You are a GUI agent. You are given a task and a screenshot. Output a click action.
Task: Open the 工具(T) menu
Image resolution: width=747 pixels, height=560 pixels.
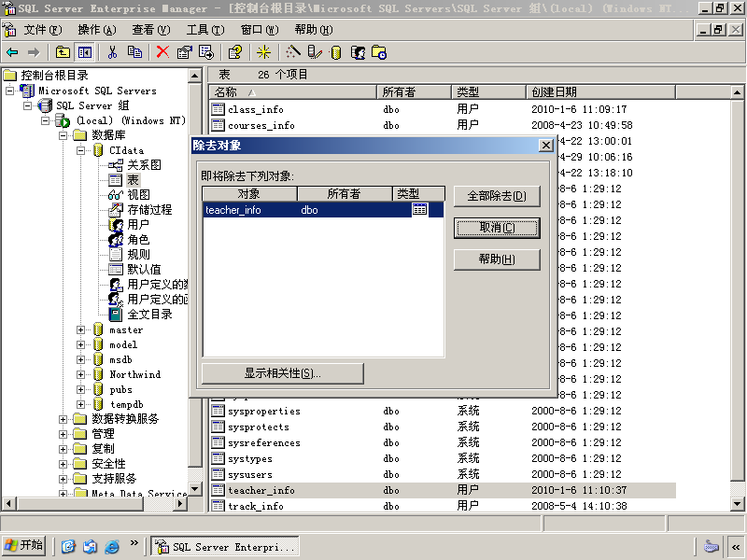tap(205, 30)
